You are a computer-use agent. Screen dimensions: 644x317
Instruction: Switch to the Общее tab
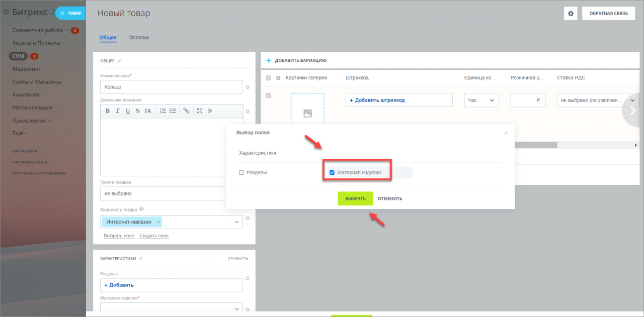(108, 38)
